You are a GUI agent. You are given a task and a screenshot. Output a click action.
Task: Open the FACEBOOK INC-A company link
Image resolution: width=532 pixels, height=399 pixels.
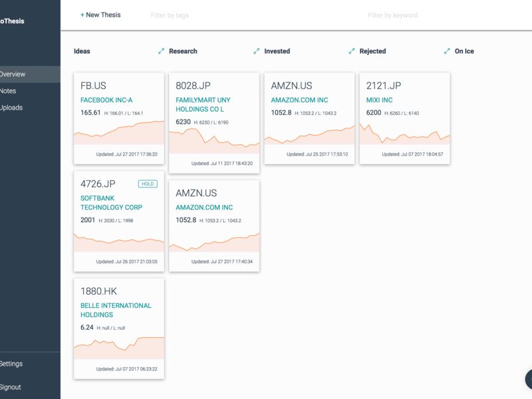coord(106,100)
